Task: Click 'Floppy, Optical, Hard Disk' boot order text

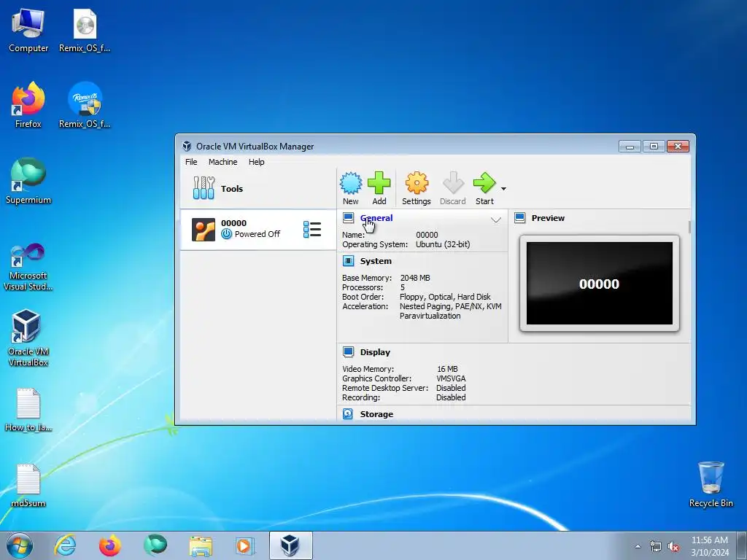Action: [x=445, y=297]
